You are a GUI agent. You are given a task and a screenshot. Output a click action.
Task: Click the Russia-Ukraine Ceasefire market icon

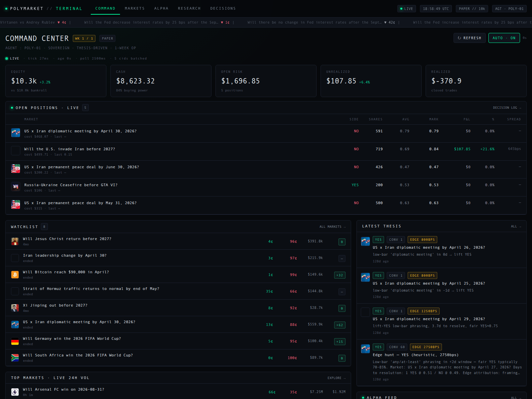[x=16, y=187]
